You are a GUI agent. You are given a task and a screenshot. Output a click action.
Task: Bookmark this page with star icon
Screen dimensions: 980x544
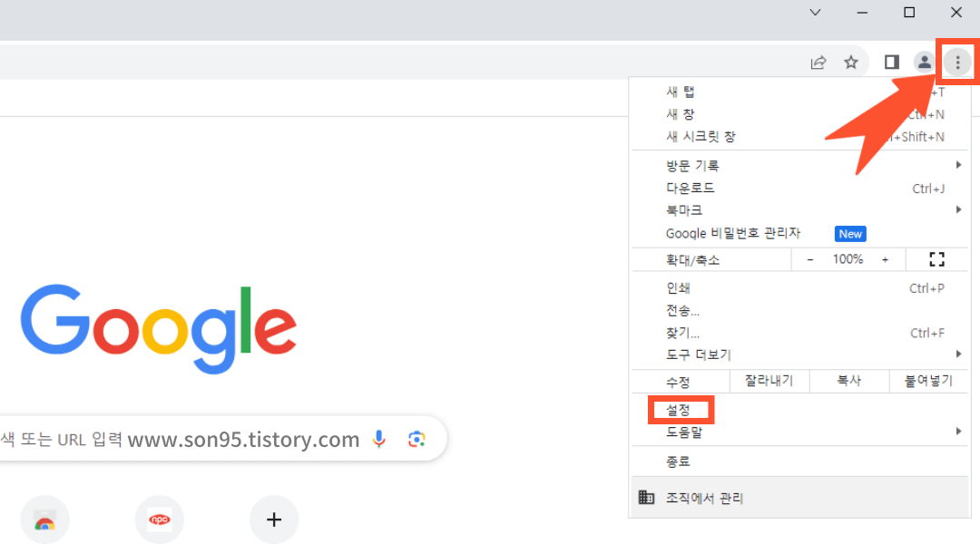[850, 62]
